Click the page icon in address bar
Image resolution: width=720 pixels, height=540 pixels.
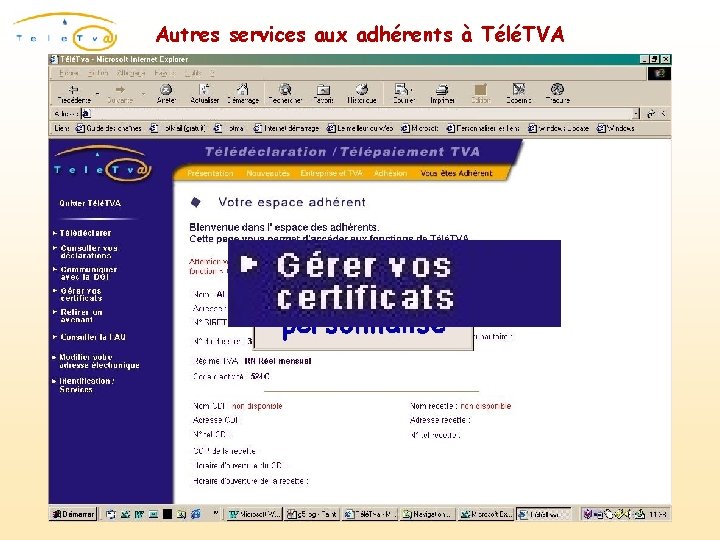pos(86,113)
